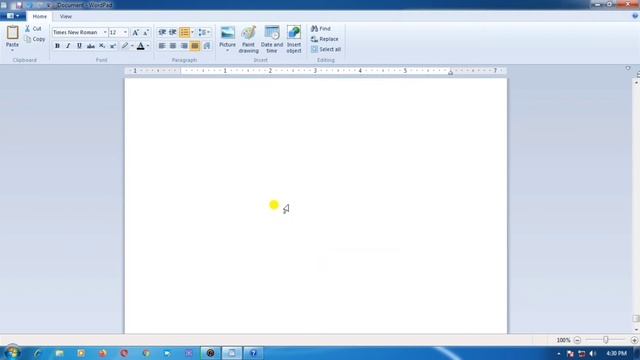Apply text highlight color
640x360 pixels.
tap(125, 46)
